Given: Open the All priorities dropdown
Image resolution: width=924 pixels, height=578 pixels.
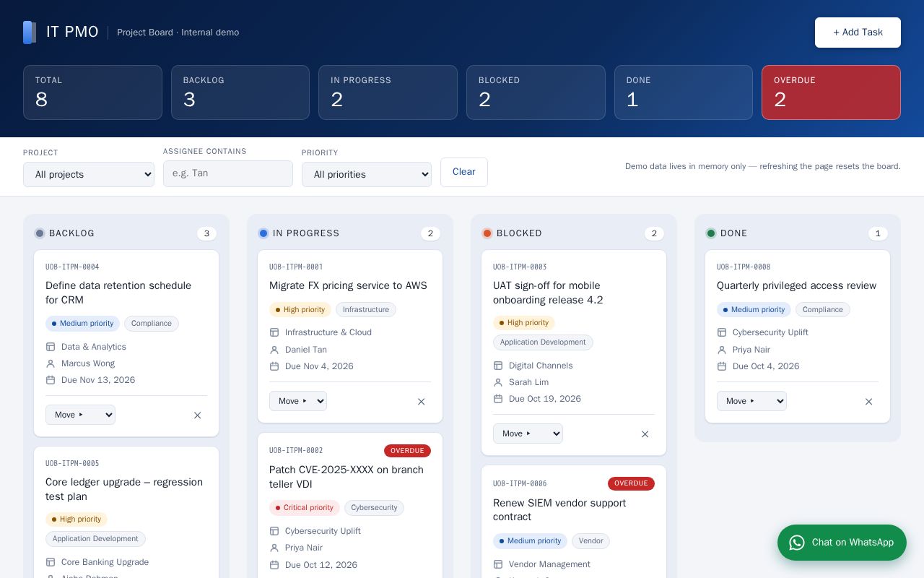Looking at the screenshot, I should (367, 174).
